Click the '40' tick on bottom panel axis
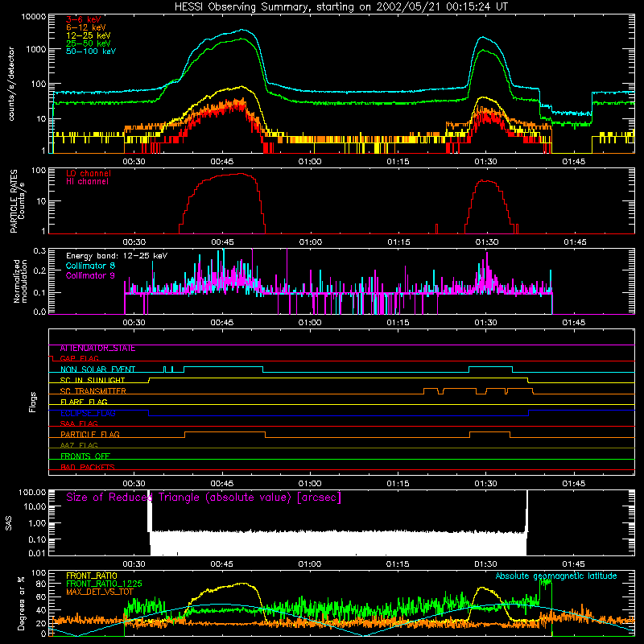The height and width of the screenshot is (644, 644). pyautogui.click(x=41, y=610)
